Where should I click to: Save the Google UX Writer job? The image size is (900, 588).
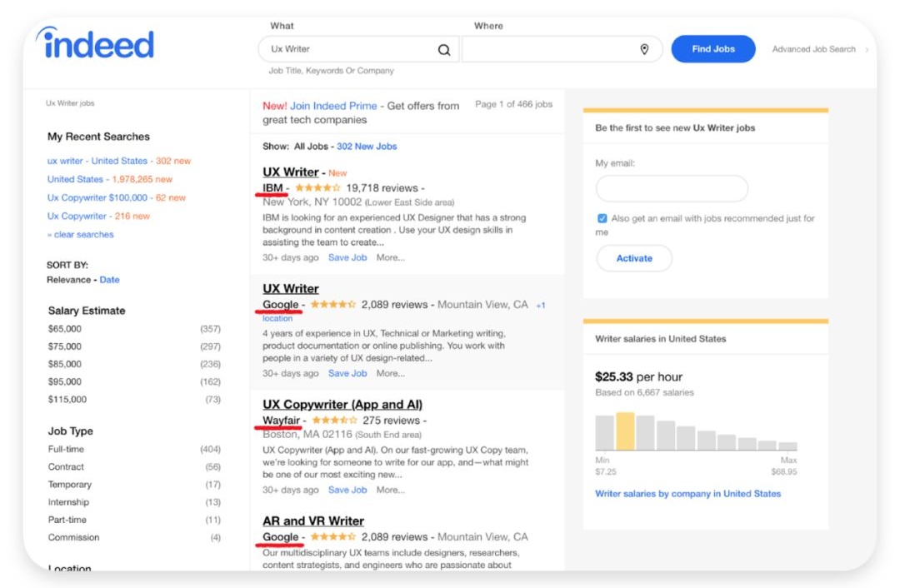pos(347,373)
